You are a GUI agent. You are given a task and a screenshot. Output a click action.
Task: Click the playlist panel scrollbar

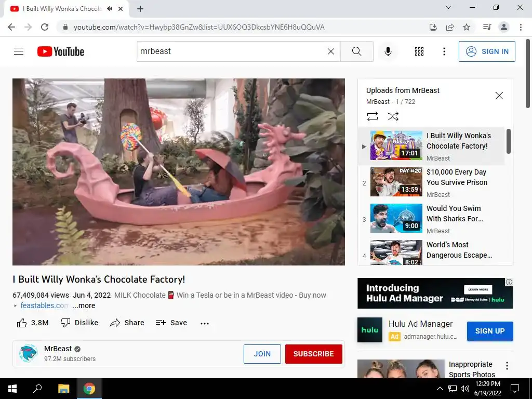click(508, 141)
